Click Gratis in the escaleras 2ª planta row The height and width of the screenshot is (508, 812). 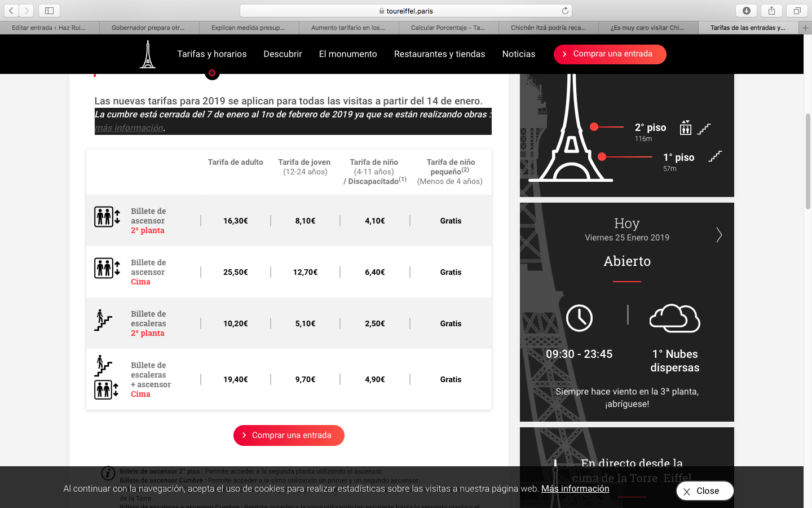[x=451, y=323]
